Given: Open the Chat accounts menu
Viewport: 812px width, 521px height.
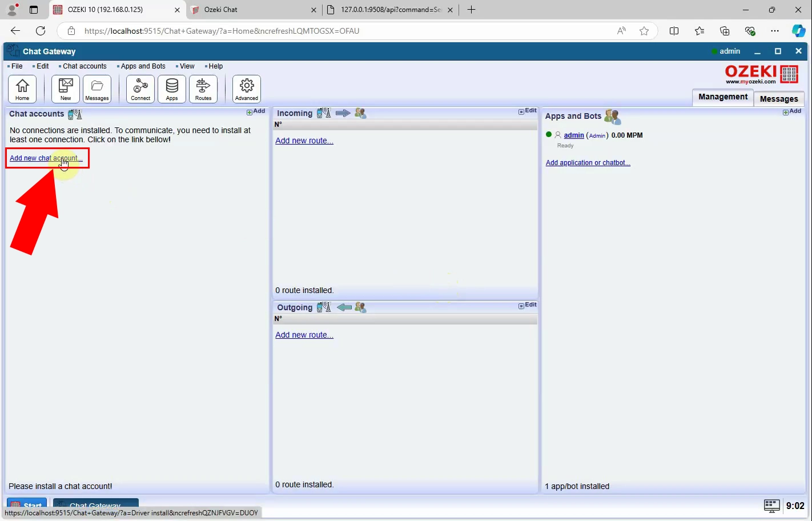Looking at the screenshot, I should tap(85, 66).
